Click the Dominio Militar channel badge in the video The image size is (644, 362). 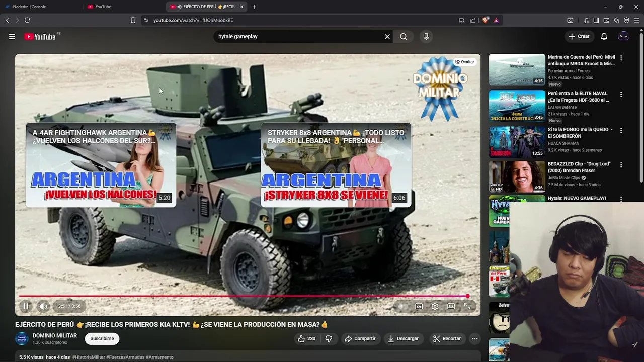click(440, 88)
